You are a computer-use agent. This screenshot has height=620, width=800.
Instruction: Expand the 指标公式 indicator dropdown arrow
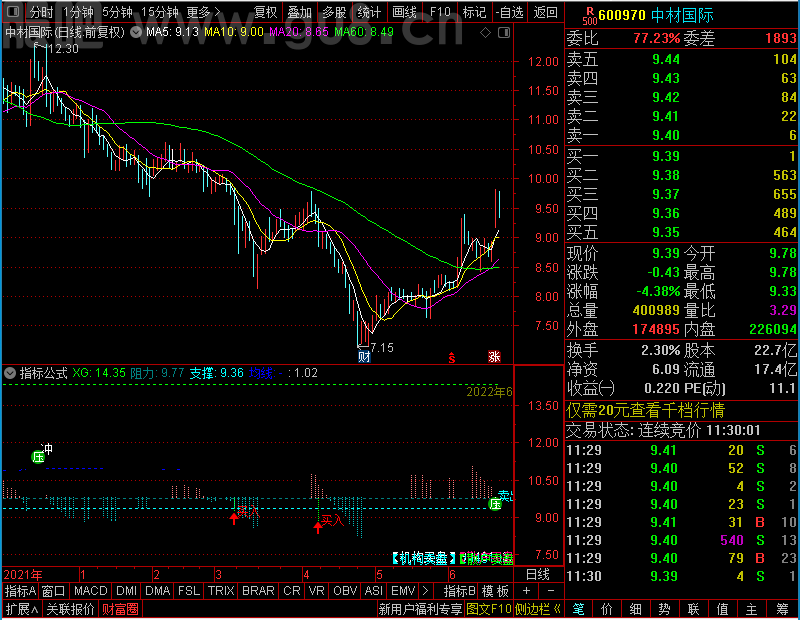coord(10,373)
